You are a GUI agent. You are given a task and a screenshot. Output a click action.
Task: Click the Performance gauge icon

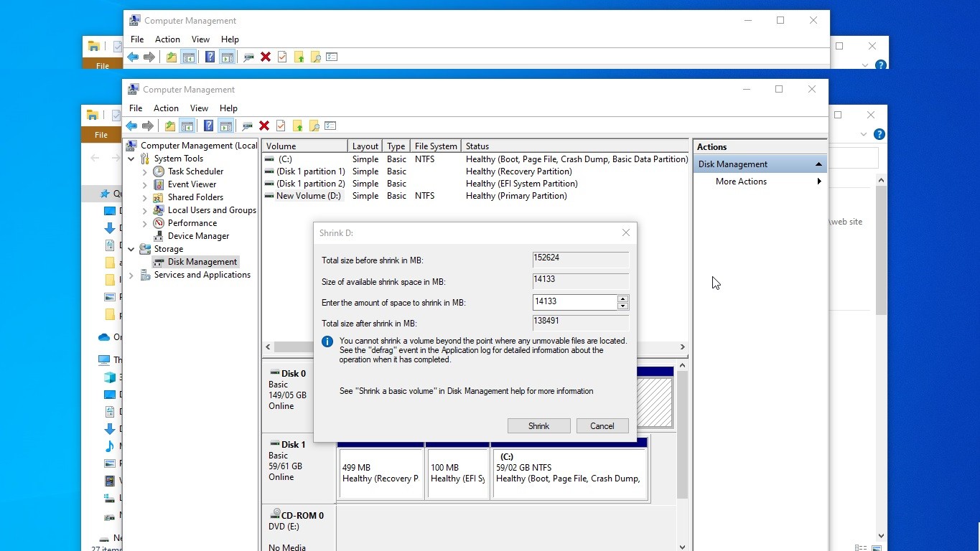pos(159,223)
